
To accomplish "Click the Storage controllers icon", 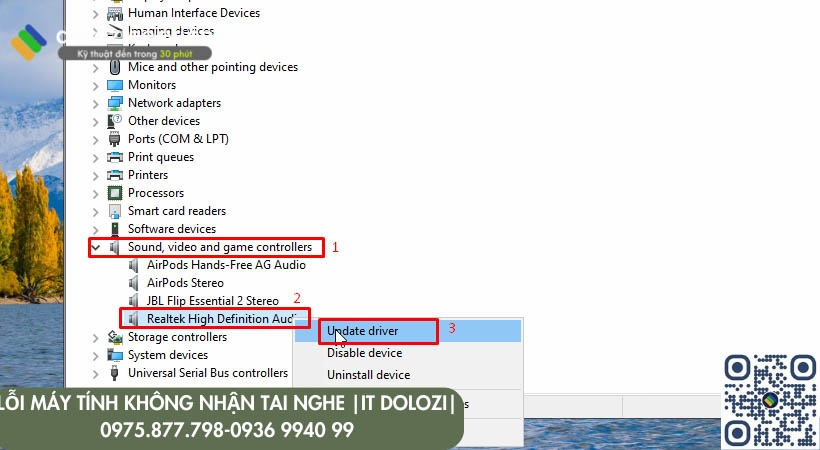I will 115,337.
